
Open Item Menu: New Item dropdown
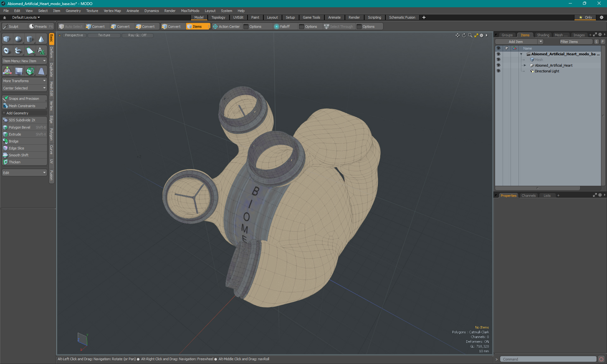coord(24,61)
